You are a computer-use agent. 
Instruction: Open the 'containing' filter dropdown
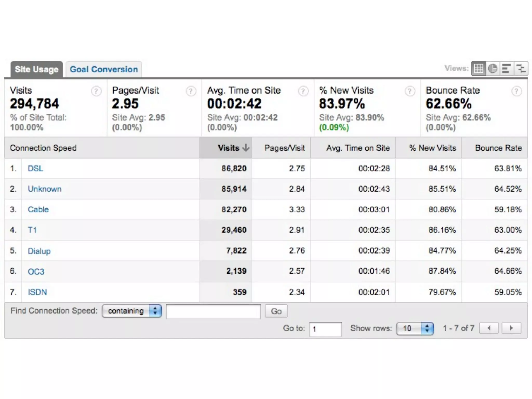(132, 311)
